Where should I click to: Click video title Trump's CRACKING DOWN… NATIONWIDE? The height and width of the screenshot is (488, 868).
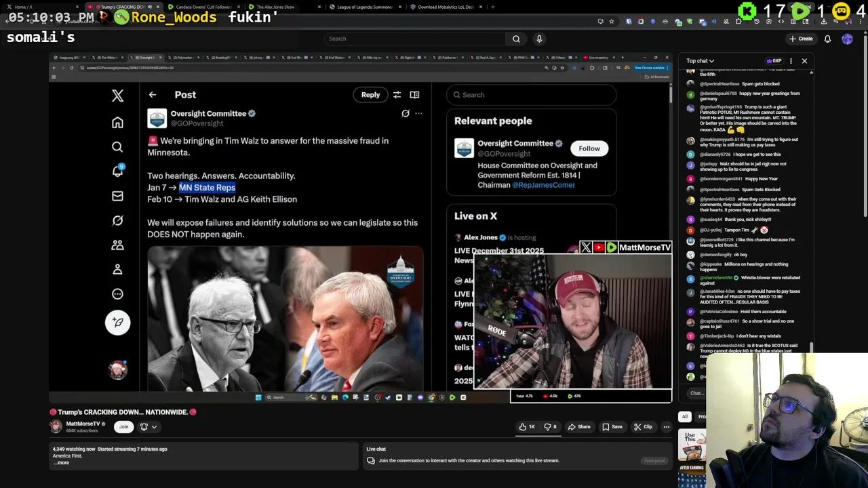[x=123, y=412]
